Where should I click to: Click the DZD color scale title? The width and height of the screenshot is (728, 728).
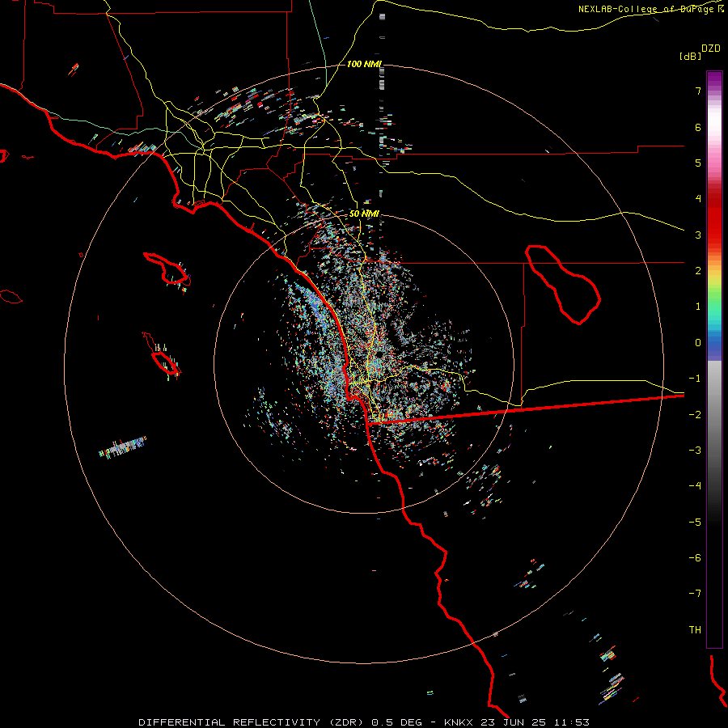point(711,49)
